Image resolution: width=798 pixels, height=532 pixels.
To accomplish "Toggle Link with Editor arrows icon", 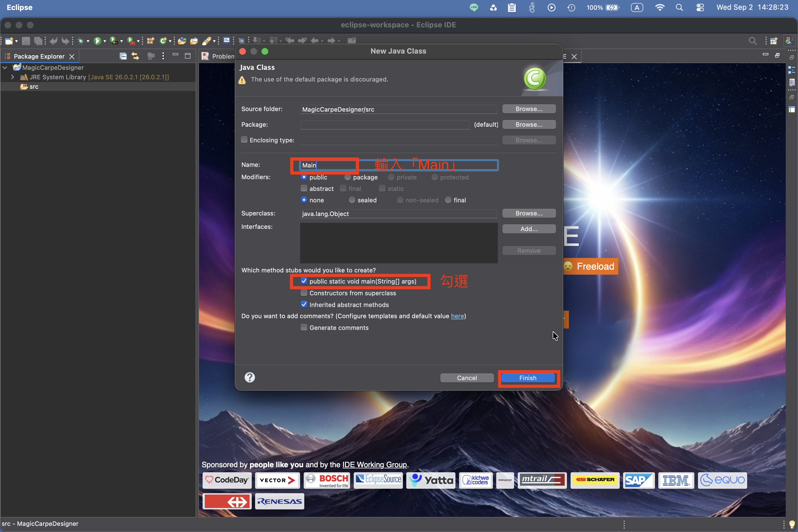I will click(135, 56).
